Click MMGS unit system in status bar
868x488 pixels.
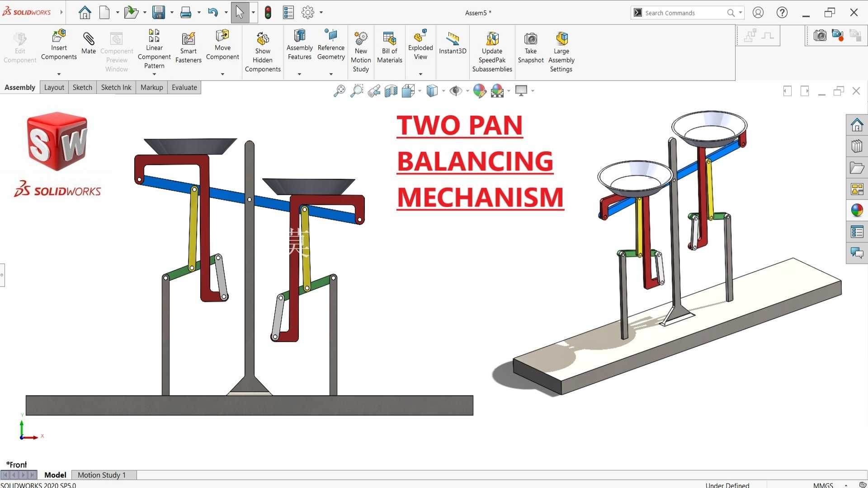(823, 485)
